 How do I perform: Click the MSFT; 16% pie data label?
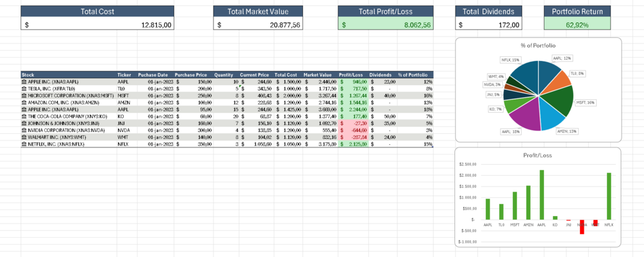pos(586,103)
